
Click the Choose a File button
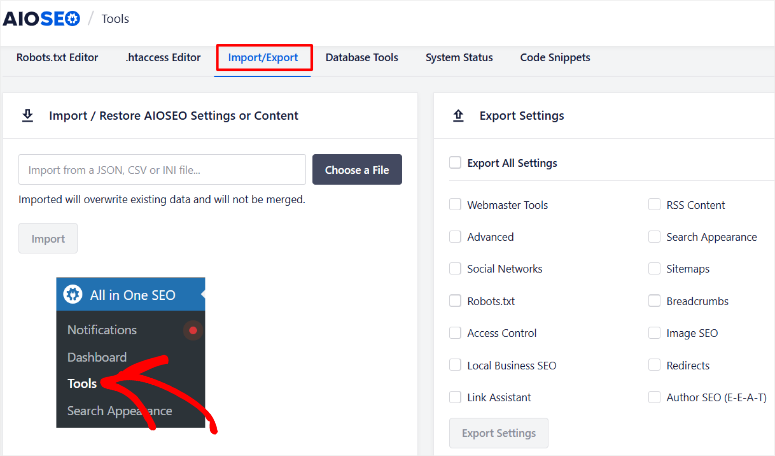(357, 169)
